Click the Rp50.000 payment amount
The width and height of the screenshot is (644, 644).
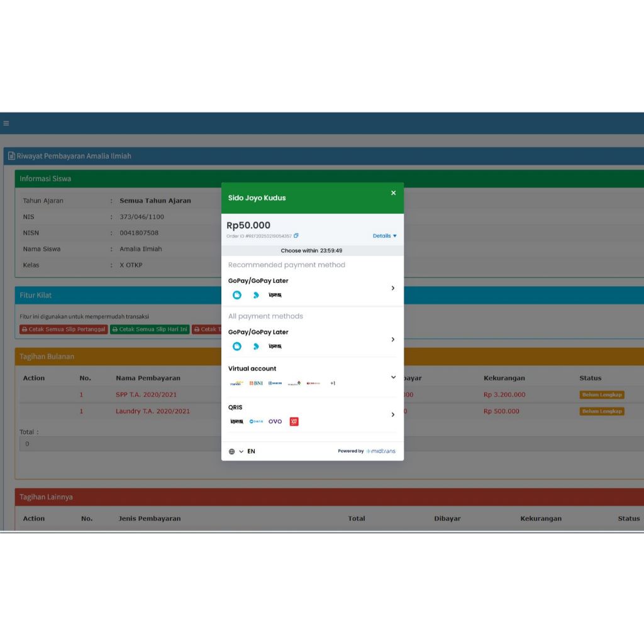248,225
